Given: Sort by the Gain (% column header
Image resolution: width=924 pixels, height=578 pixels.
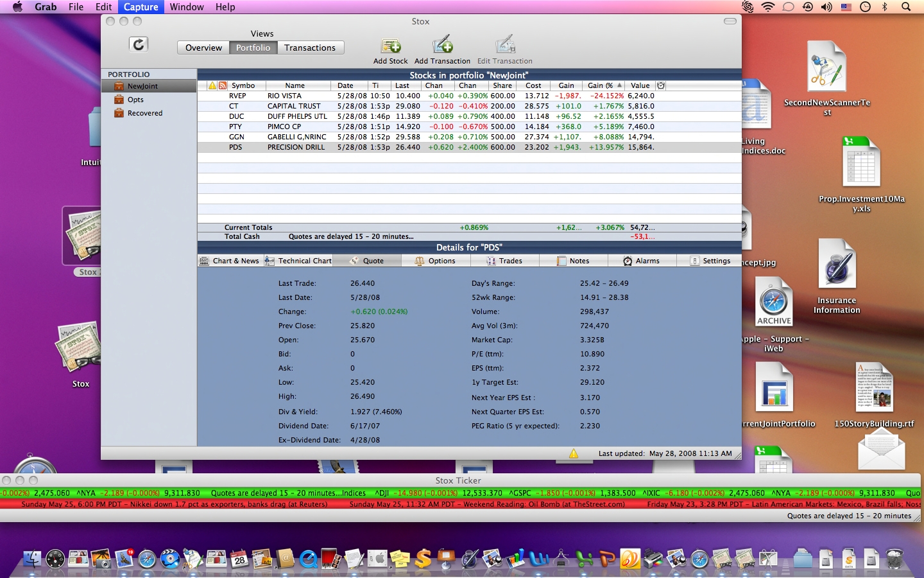Looking at the screenshot, I should click(600, 85).
